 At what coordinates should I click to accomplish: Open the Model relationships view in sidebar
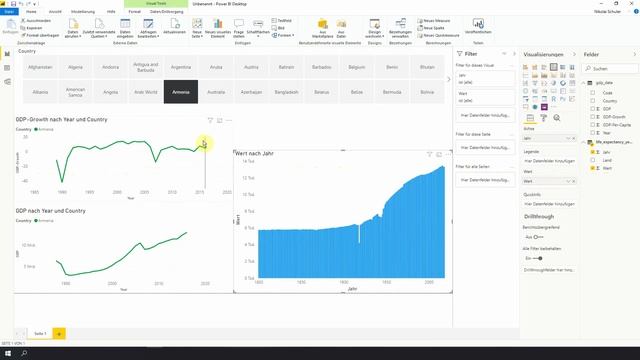click(x=7, y=82)
